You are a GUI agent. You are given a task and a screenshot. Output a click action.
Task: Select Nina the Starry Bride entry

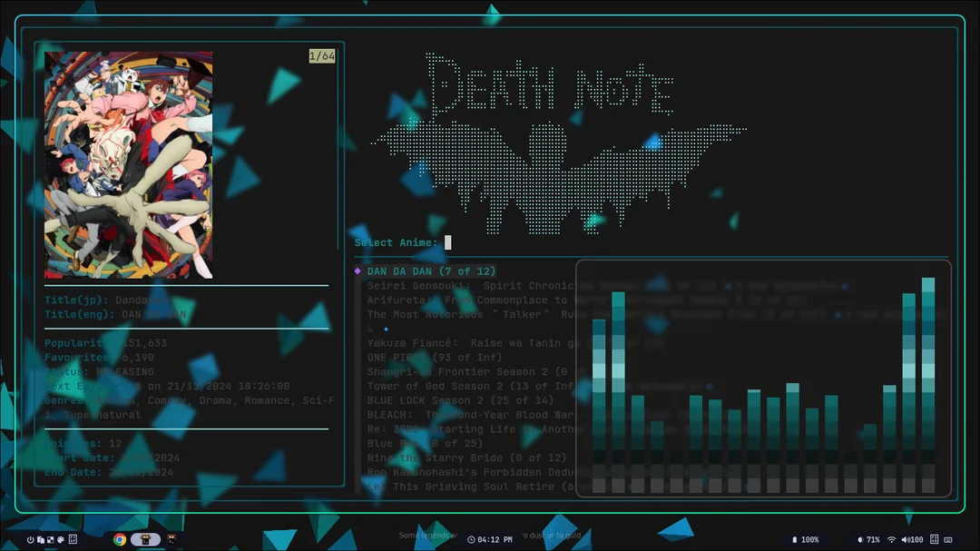(x=467, y=458)
